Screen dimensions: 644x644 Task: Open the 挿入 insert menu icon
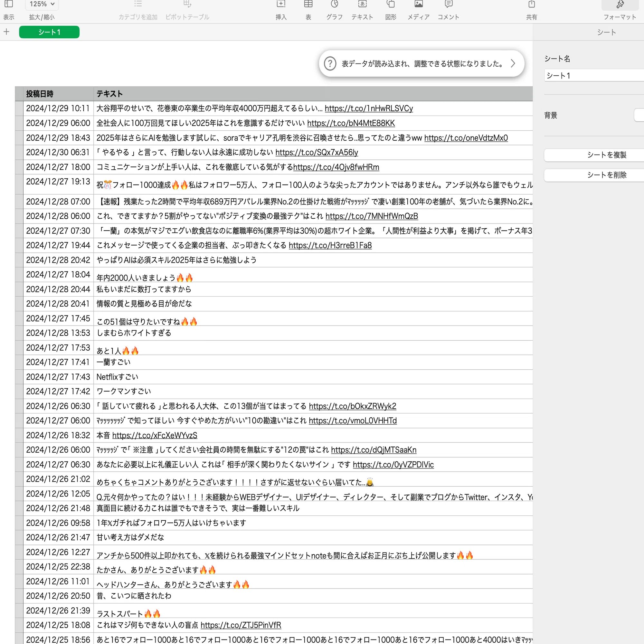[x=281, y=4]
